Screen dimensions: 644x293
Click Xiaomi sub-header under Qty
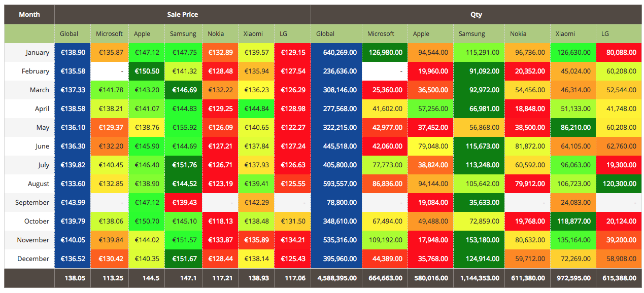573,34
